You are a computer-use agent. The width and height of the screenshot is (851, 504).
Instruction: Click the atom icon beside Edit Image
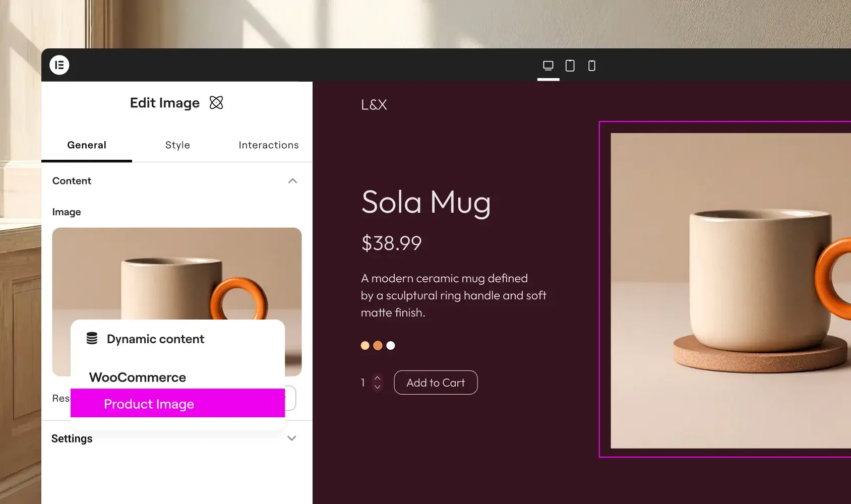pos(216,103)
